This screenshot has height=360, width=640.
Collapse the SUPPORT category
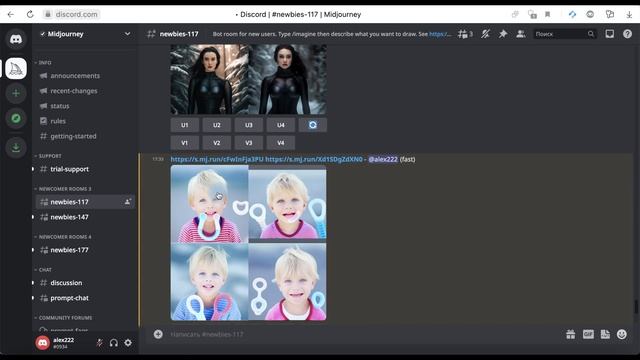click(48, 156)
